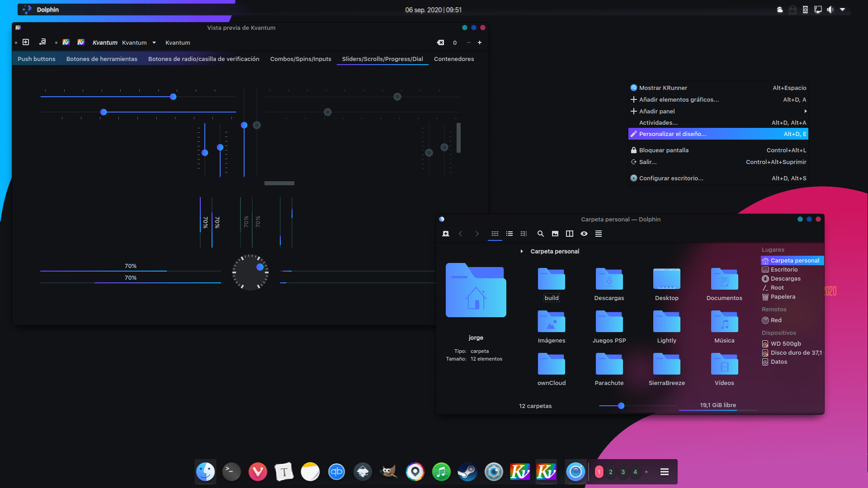This screenshot has width=868, height=488.
Task: Select the build folder
Action: pos(551,284)
